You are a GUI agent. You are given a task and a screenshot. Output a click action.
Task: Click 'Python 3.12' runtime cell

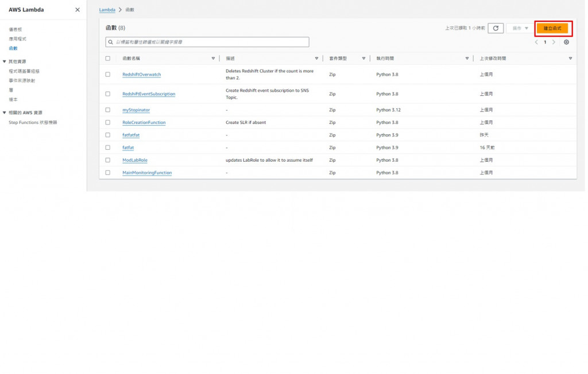(x=388, y=110)
